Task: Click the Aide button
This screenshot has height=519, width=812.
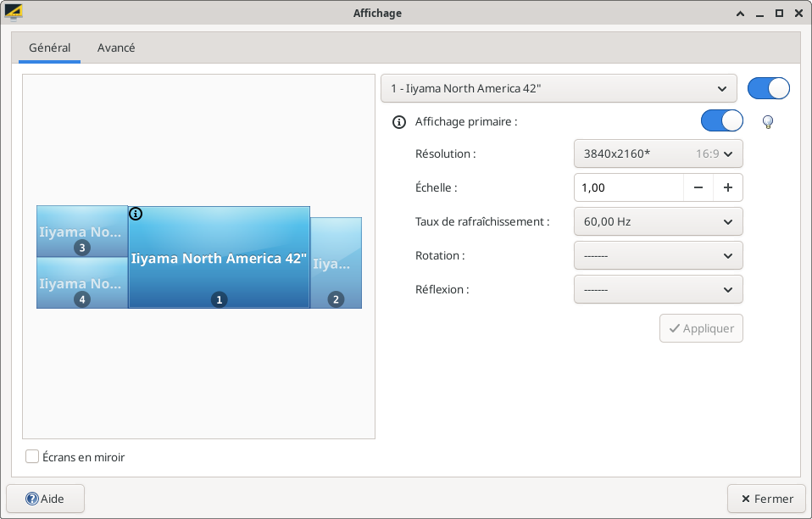Action: (x=46, y=499)
